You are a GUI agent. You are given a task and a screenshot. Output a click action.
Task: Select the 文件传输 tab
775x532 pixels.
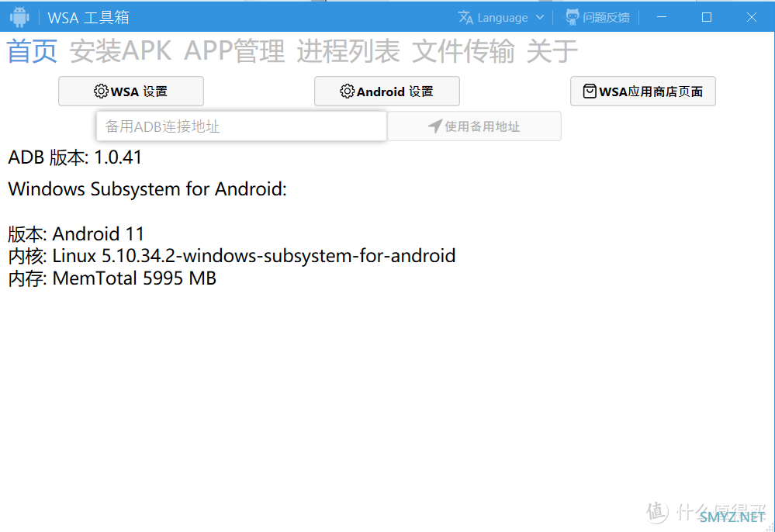click(463, 51)
